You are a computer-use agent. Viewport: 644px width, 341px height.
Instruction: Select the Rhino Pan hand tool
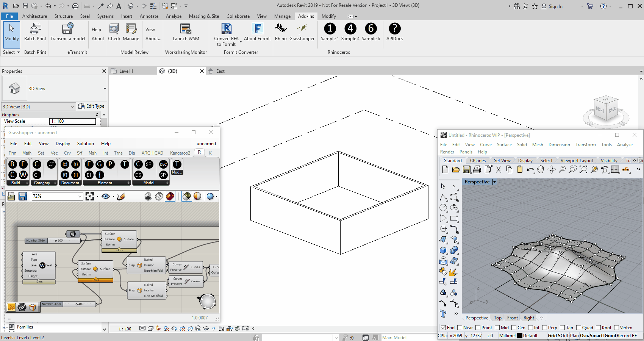tap(541, 170)
